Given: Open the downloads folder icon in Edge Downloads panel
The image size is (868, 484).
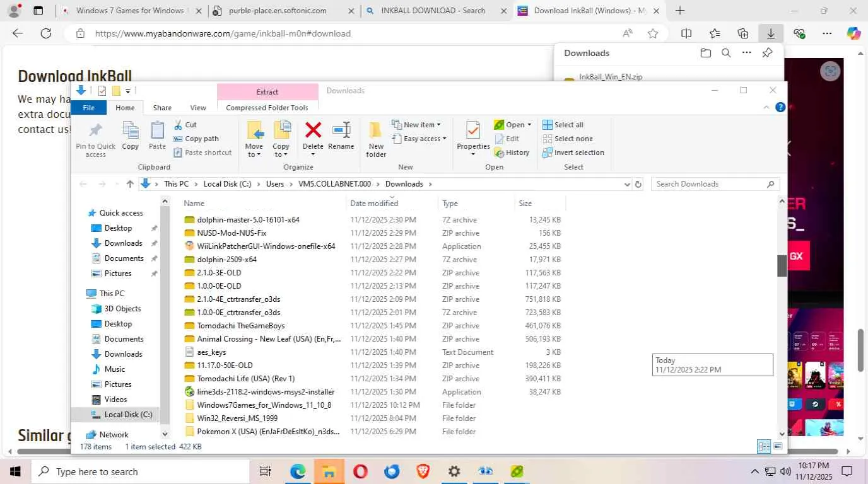Looking at the screenshot, I should 706,53.
